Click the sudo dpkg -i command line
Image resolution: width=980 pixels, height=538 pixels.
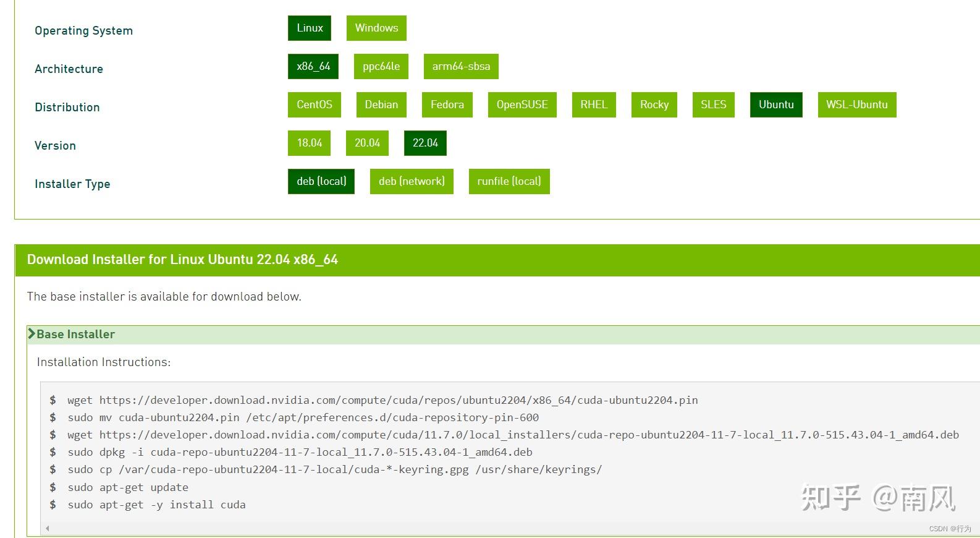[x=300, y=452]
